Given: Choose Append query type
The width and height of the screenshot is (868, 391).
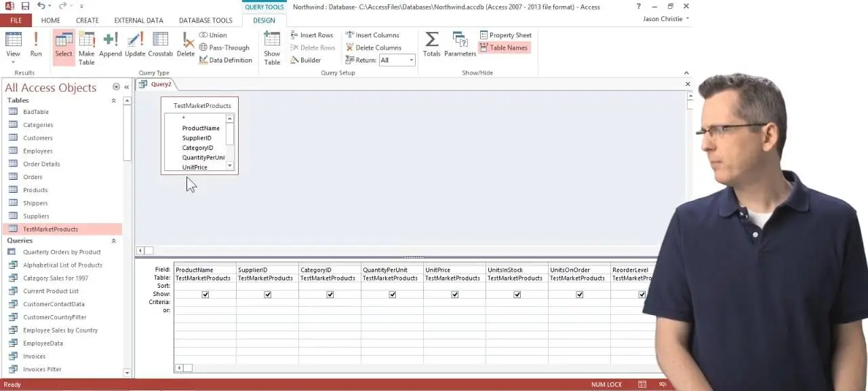Looking at the screenshot, I should (111, 45).
